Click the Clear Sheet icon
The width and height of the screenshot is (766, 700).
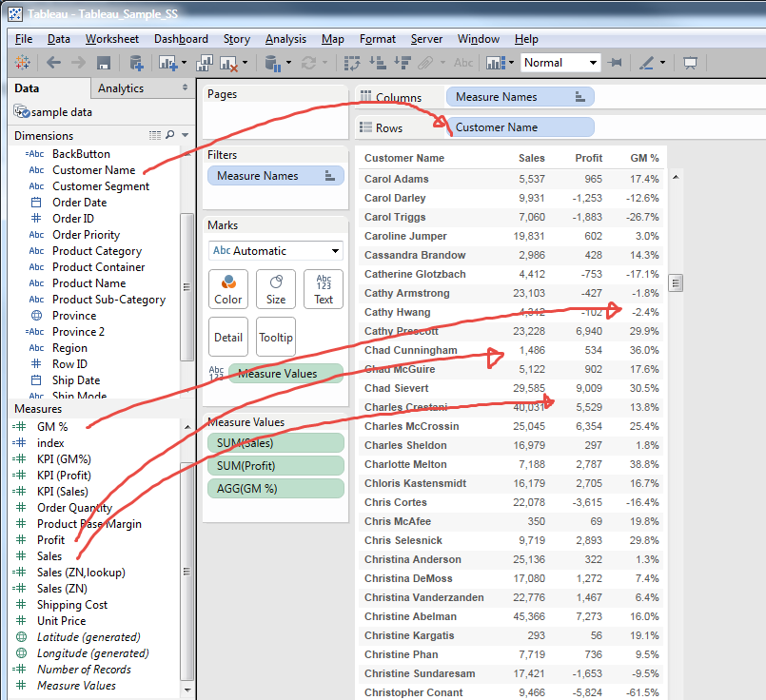pyautogui.click(x=228, y=63)
